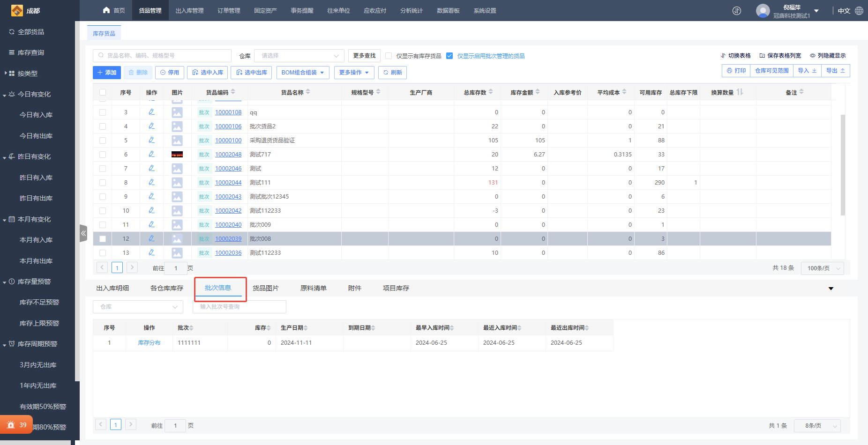Click the alarm notification badge showing 39
This screenshot has height=445, width=868.
[x=16, y=425]
